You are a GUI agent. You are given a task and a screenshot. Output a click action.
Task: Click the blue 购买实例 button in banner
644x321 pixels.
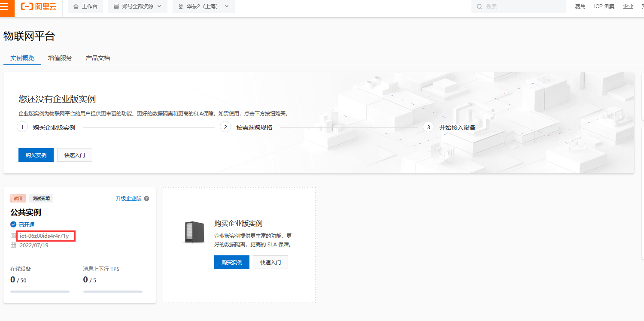click(x=36, y=155)
